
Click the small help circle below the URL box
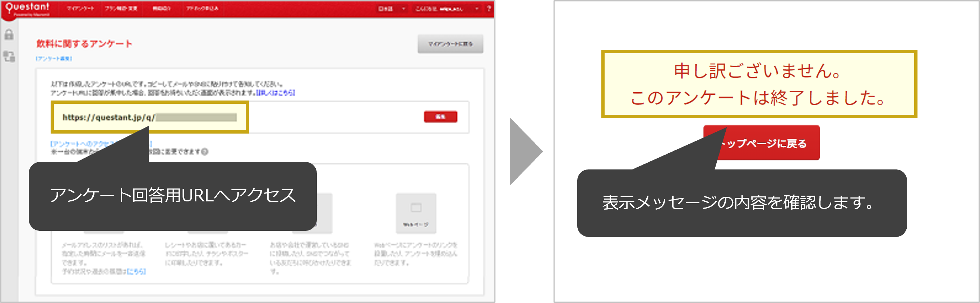205,152
